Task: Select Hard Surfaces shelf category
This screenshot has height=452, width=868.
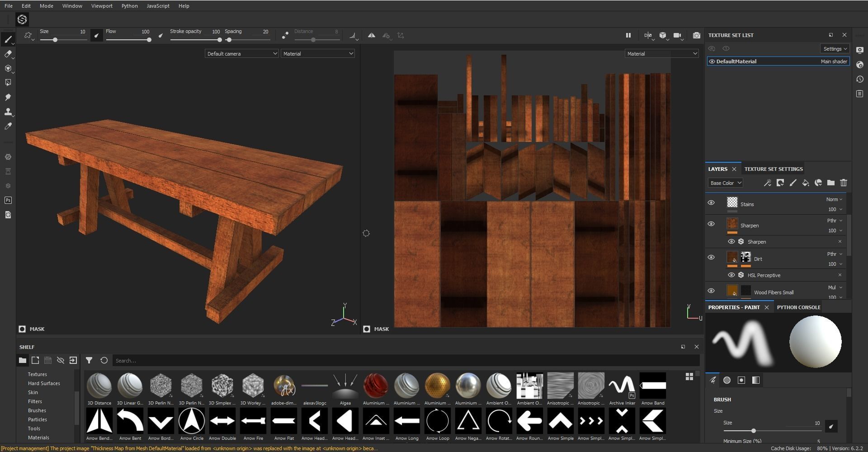Action: pyautogui.click(x=44, y=383)
